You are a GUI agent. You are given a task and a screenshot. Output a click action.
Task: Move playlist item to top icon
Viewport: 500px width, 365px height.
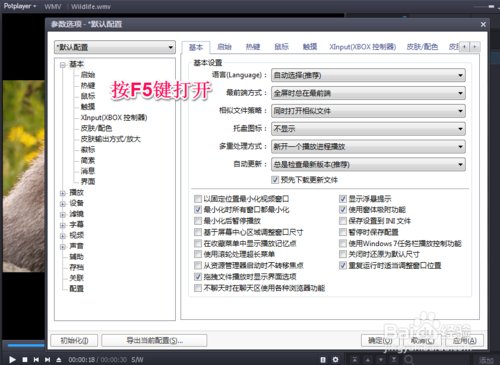point(355,360)
